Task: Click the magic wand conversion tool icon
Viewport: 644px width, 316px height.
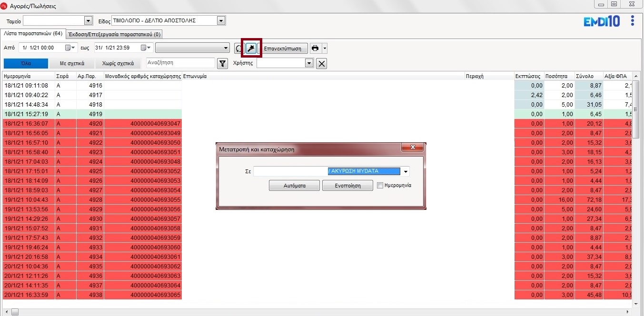Action: pos(251,48)
